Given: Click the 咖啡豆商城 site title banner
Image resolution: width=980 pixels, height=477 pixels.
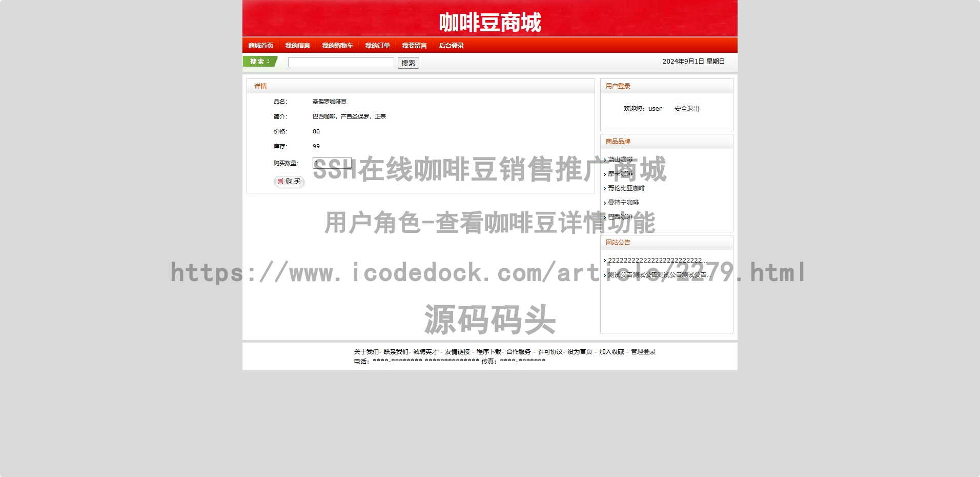Looking at the screenshot, I should (490, 23).
